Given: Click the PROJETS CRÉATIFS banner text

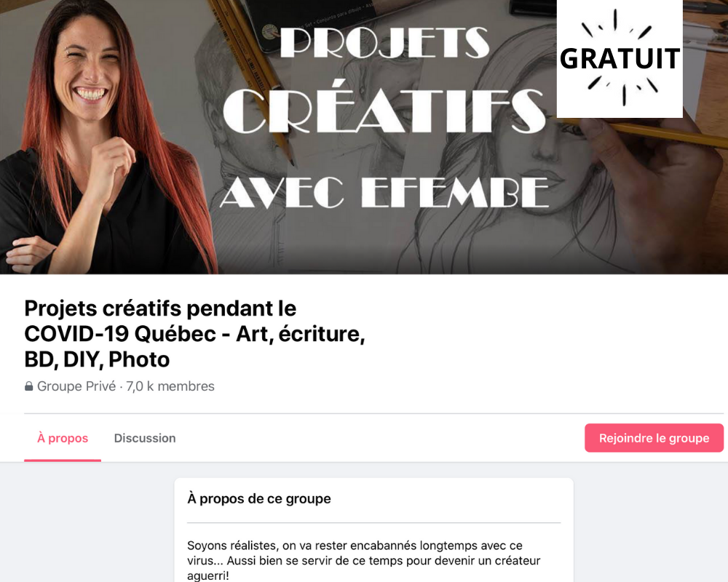Looking at the screenshot, I should [x=384, y=79].
